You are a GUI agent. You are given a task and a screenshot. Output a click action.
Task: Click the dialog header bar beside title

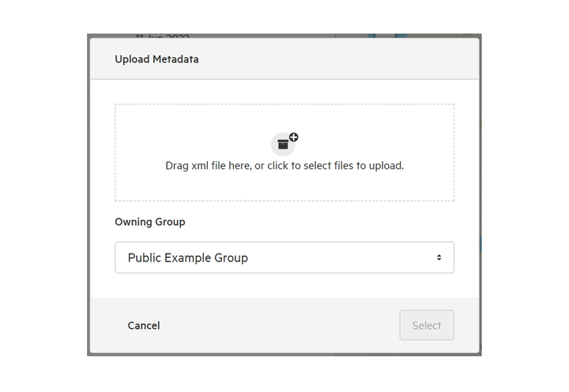point(337,58)
